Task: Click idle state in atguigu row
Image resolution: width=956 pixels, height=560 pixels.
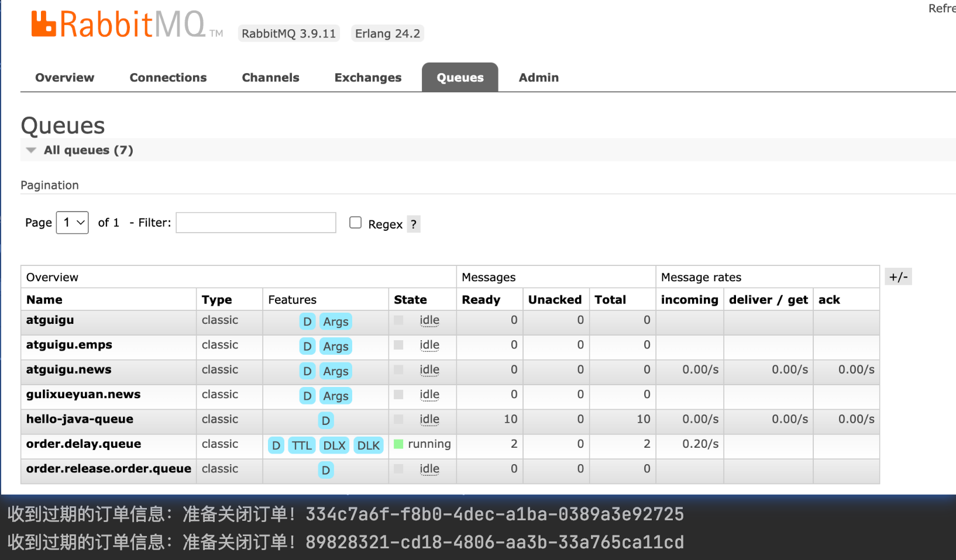Action: click(x=429, y=320)
